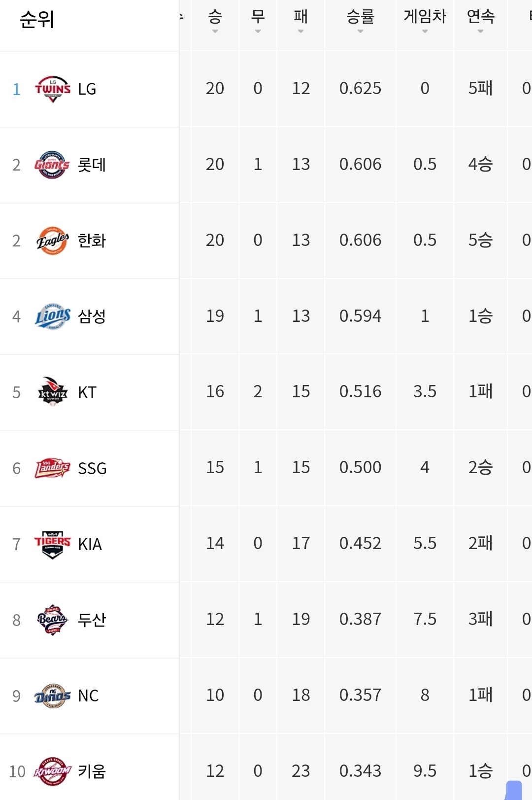Open the Samsung Lions team logo

[53, 316]
